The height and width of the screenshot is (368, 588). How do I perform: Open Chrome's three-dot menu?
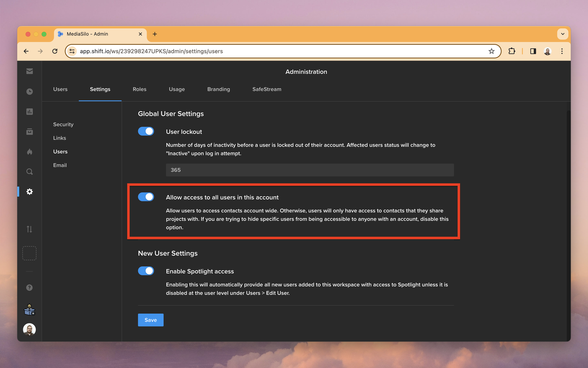562,51
